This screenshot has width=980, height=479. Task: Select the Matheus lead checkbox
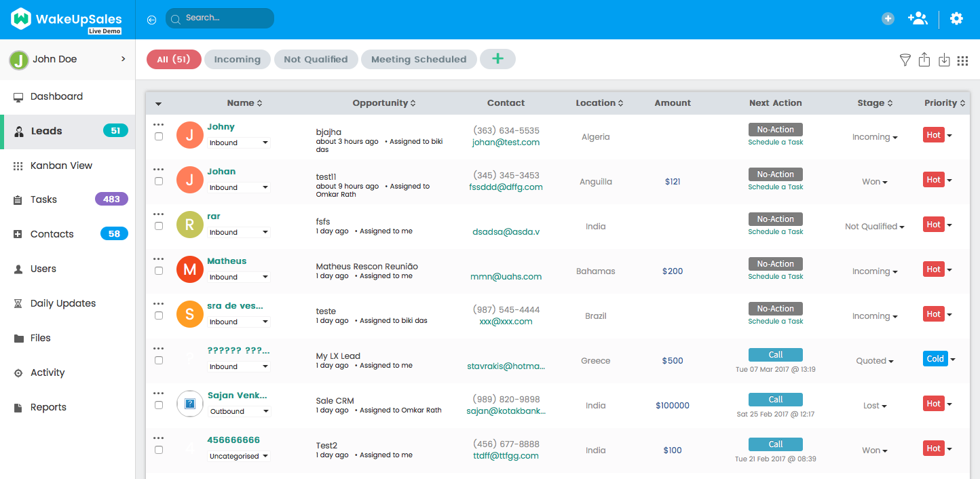click(159, 271)
